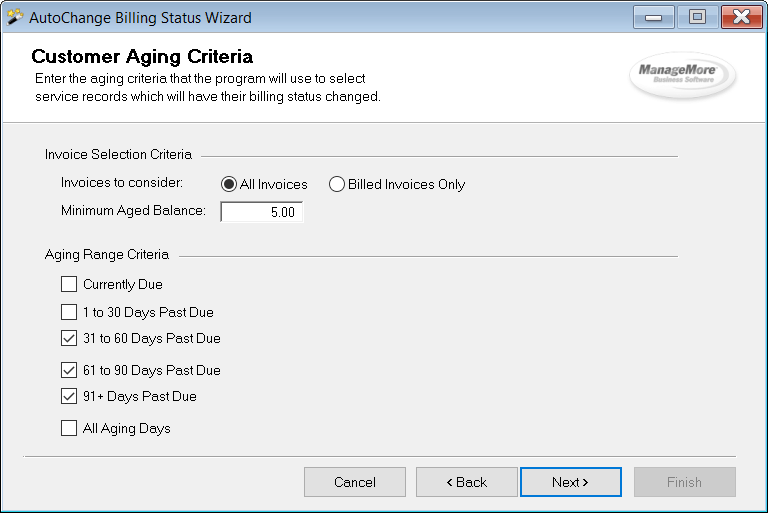768x513 pixels.
Task: Click the ManageMore Business Software logo
Action: point(682,75)
